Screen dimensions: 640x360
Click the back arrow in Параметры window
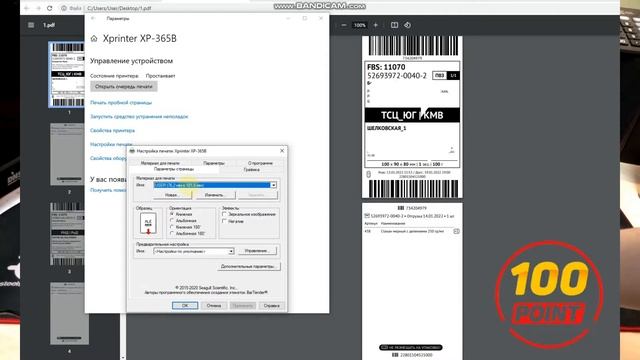[x=93, y=18]
